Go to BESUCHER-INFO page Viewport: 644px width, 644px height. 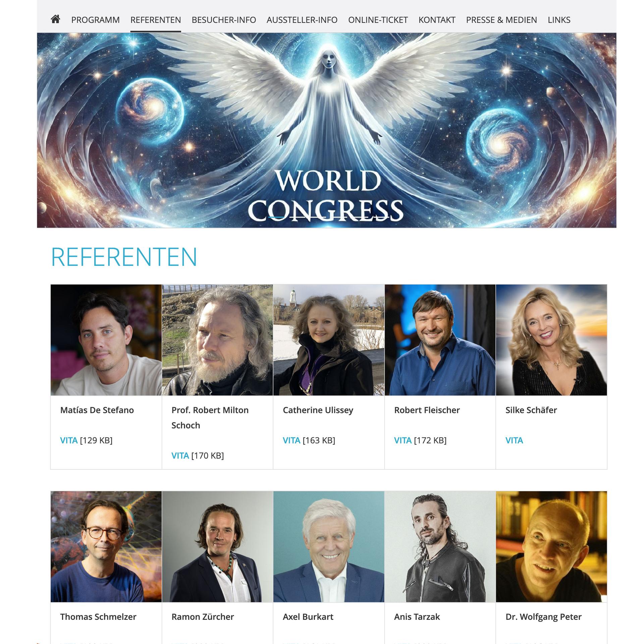pos(224,20)
